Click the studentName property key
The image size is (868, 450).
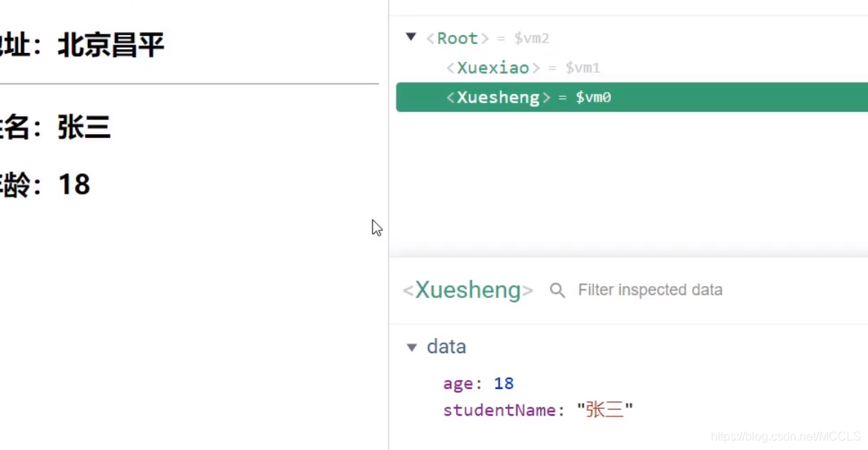coord(498,410)
